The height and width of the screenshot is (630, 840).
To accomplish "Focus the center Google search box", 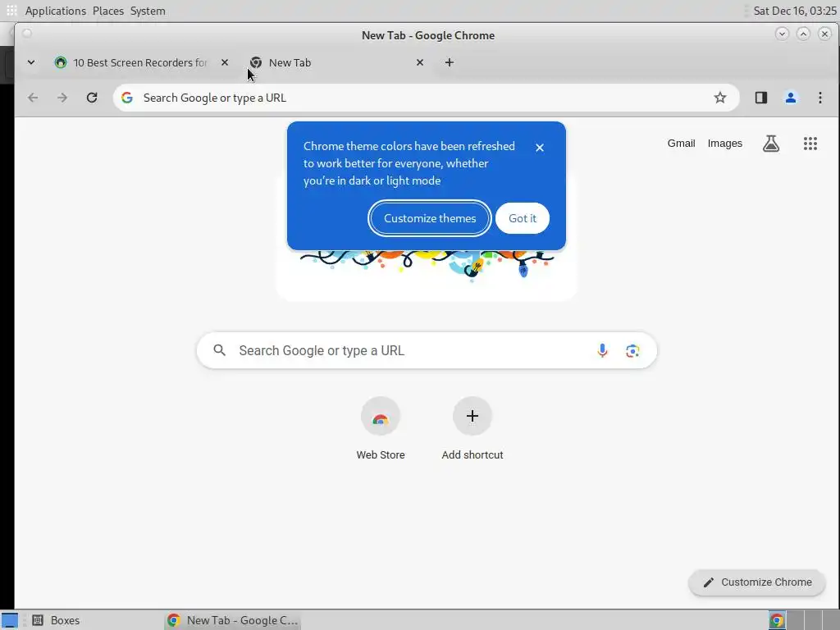I will [427, 350].
